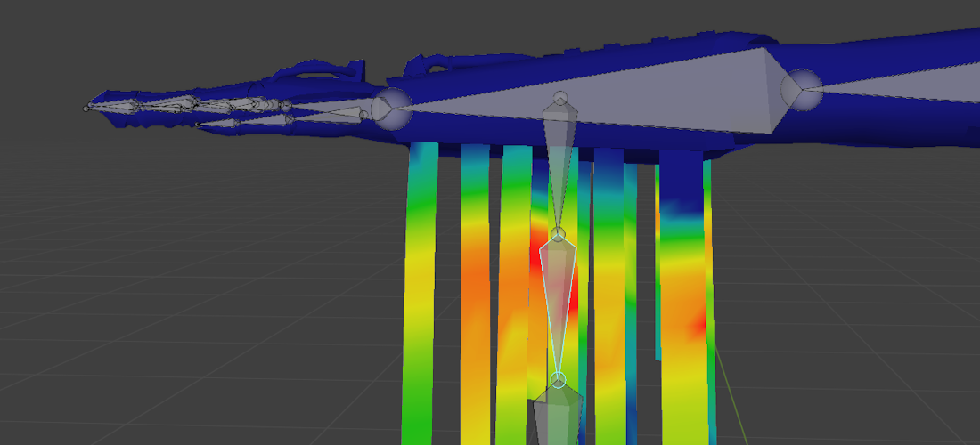Click the joint circle atop the cyan-outlined bone

558,234
